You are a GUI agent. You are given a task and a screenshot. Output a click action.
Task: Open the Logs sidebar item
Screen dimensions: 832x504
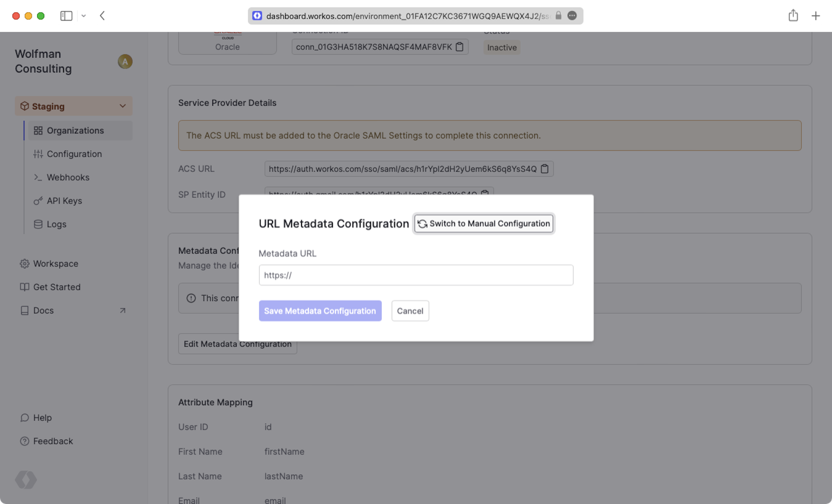[56, 224]
